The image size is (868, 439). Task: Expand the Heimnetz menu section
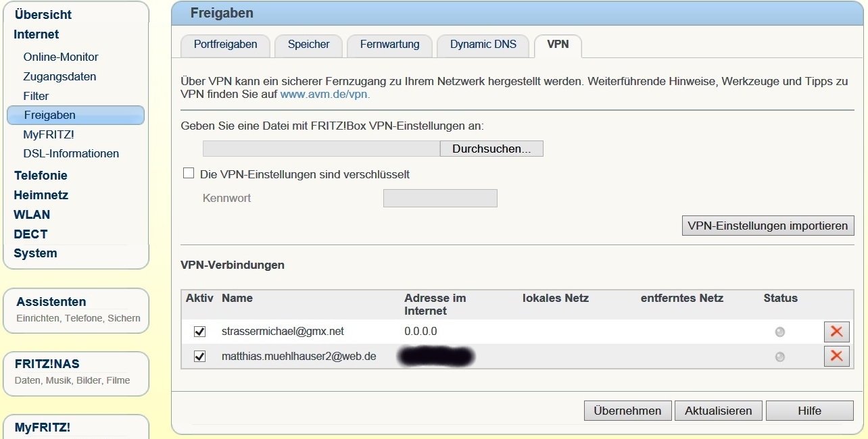tap(41, 195)
